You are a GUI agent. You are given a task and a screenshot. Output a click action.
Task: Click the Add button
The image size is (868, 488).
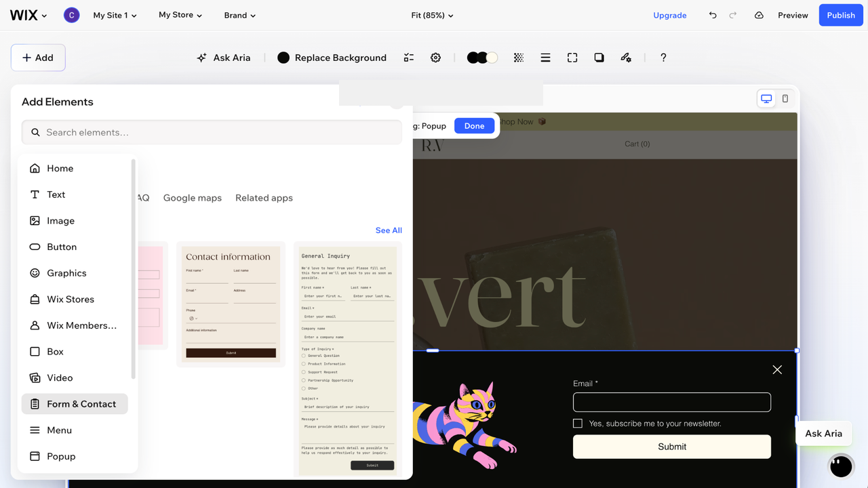tap(38, 58)
